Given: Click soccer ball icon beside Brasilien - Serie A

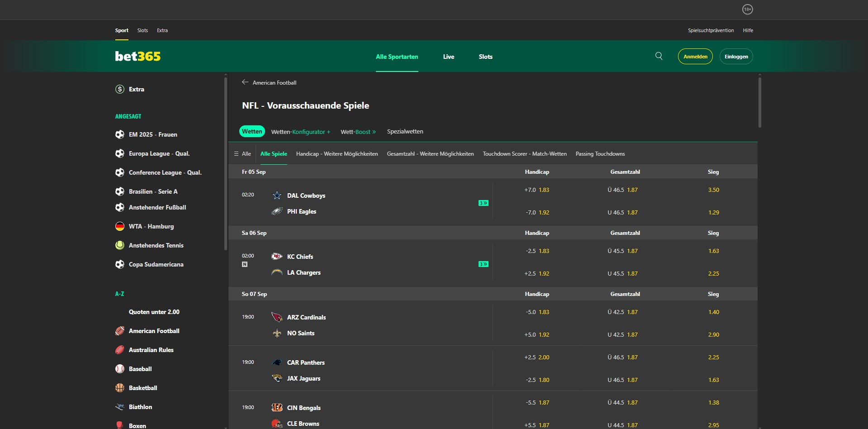Looking at the screenshot, I should pos(119,191).
